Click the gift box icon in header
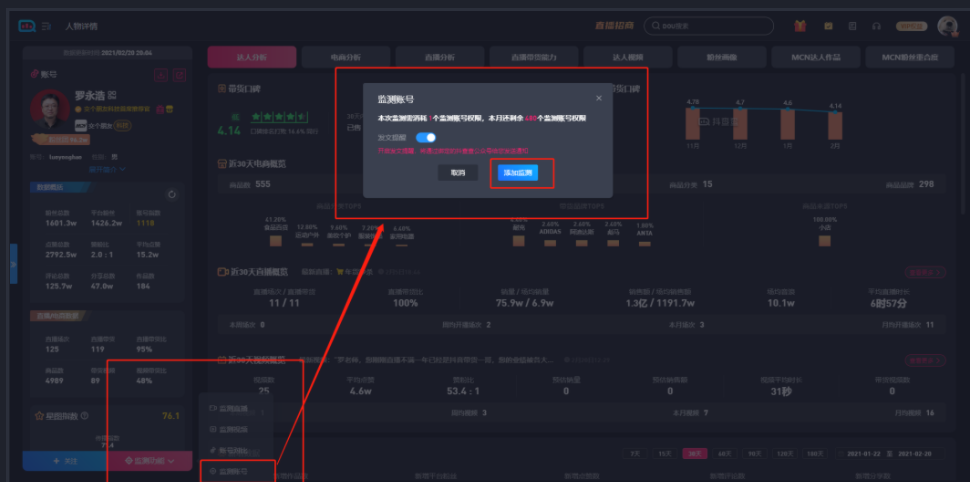The width and height of the screenshot is (970, 482). [800, 26]
